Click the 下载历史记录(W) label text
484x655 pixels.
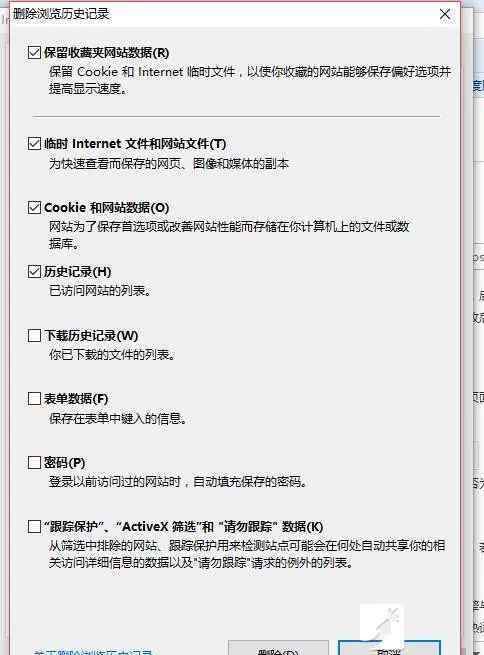[x=91, y=335]
